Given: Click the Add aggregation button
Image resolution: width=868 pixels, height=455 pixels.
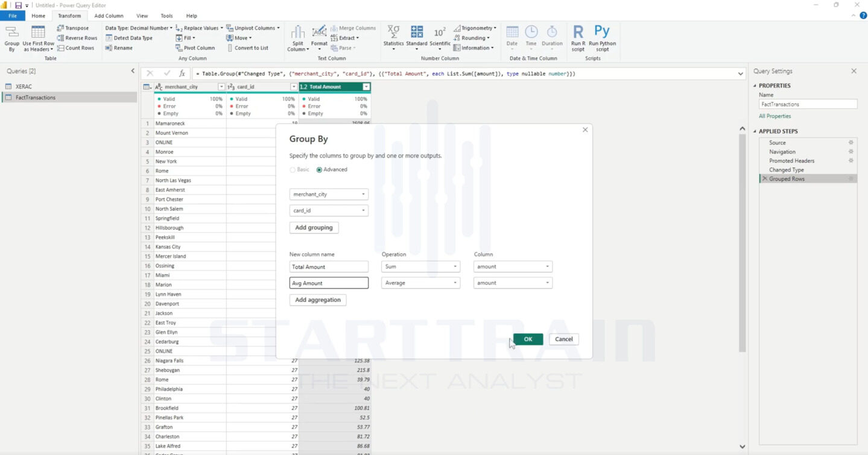Looking at the screenshot, I should click(318, 300).
